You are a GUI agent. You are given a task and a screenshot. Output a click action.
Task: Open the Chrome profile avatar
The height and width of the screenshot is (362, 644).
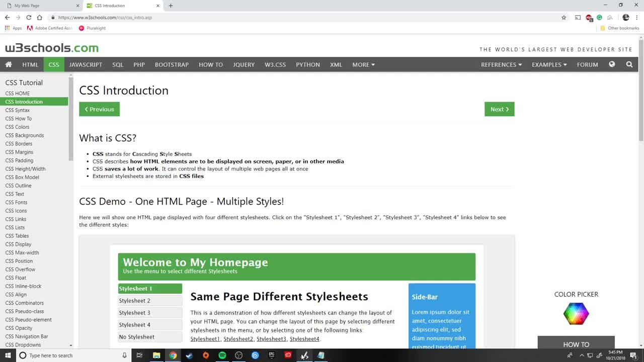(x=626, y=17)
